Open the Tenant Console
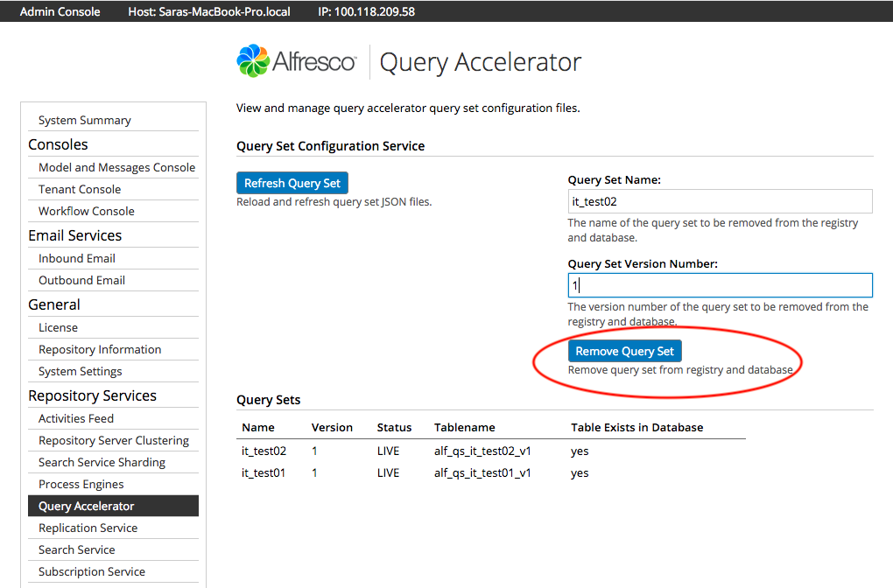Screen dimensions: 893x588 (79, 189)
